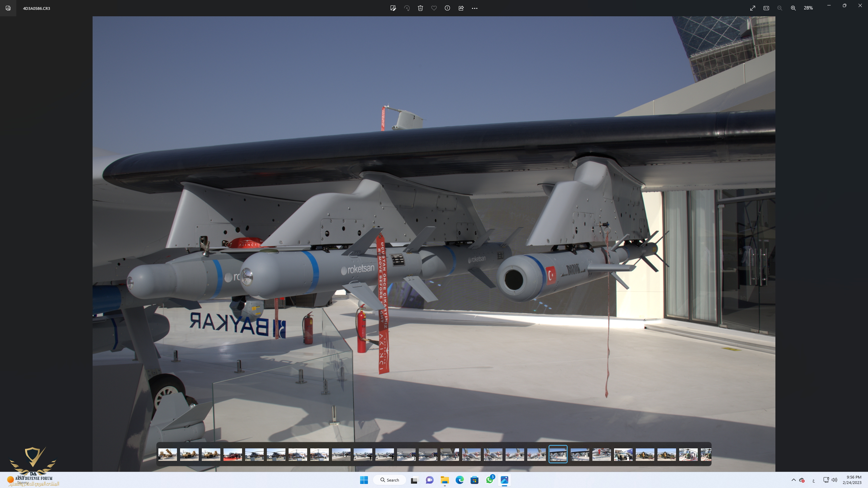
Task: Click the 28% zoom level
Action: [x=808, y=8]
